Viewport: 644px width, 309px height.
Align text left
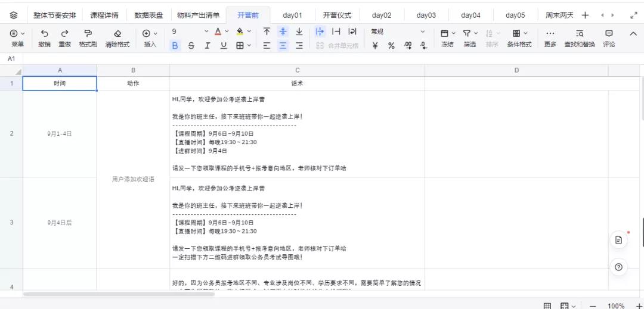267,45
